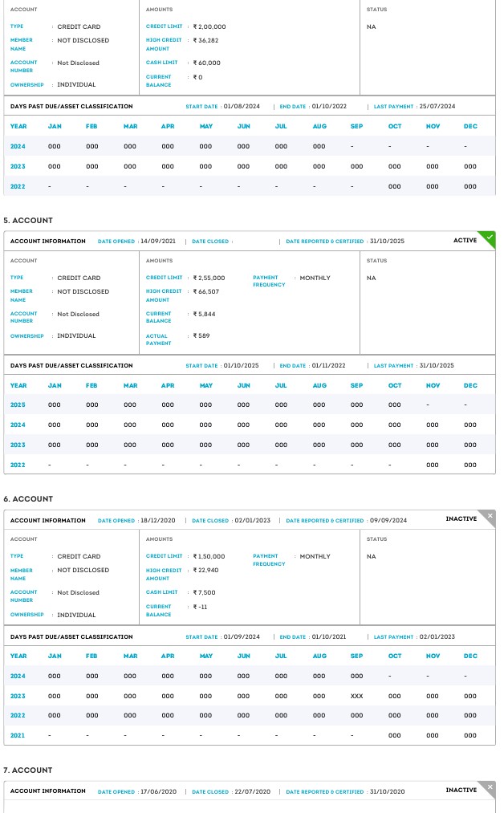Click the ₹-11 current balance value
The image size is (504, 813).
(x=200, y=607)
